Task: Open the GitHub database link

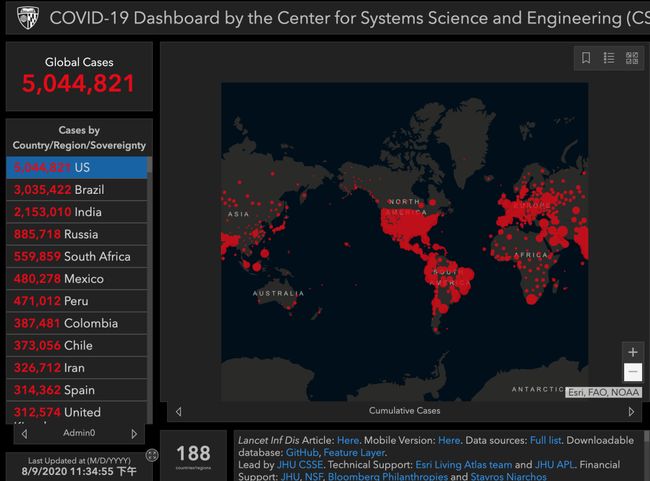Action: (x=302, y=452)
